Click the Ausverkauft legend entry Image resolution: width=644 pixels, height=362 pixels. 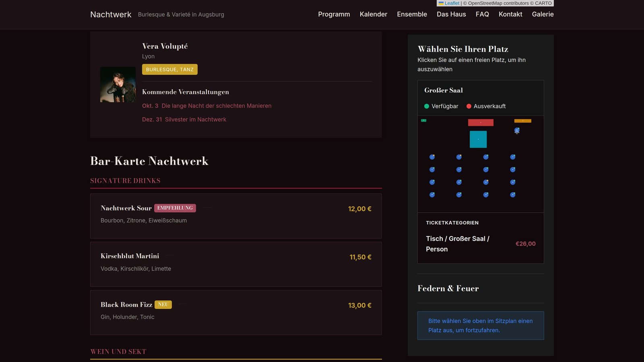(486, 106)
